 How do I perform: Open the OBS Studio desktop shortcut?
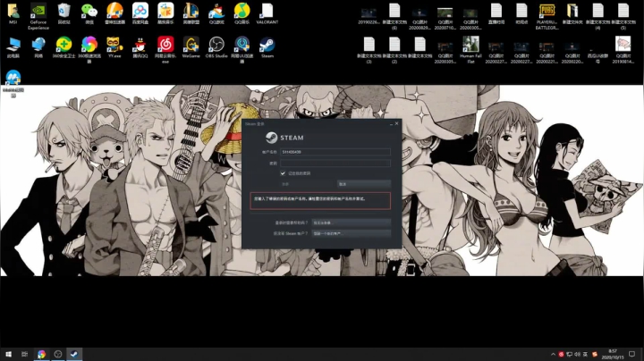coord(216,47)
